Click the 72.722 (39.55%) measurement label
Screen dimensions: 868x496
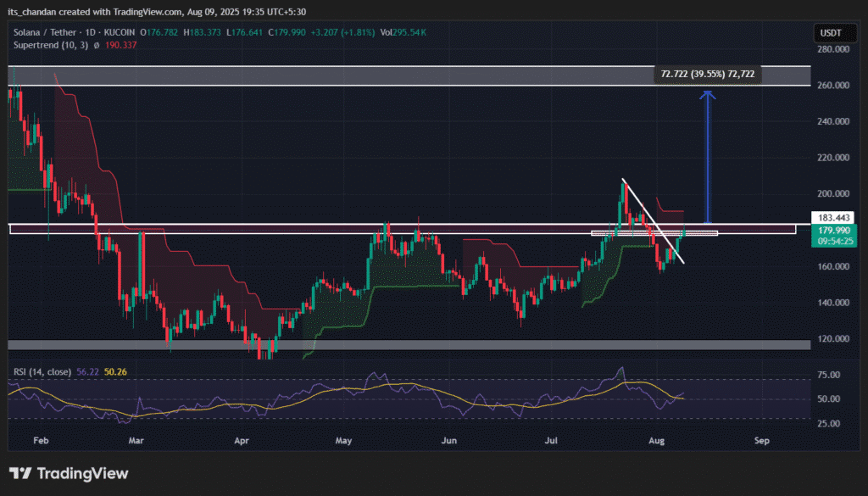tap(708, 75)
